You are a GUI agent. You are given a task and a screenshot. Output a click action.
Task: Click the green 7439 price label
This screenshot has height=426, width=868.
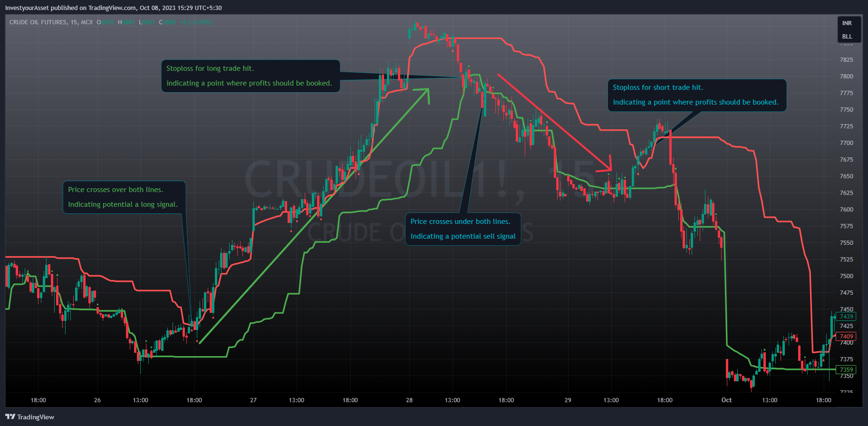[846, 317]
